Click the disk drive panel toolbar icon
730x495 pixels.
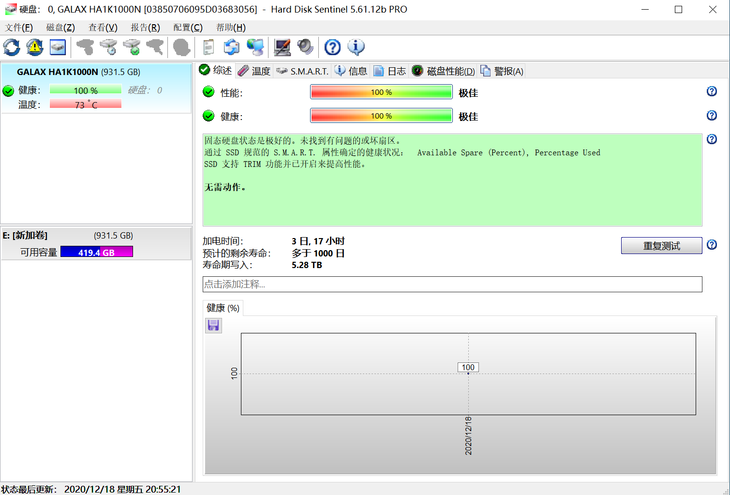point(58,47)
